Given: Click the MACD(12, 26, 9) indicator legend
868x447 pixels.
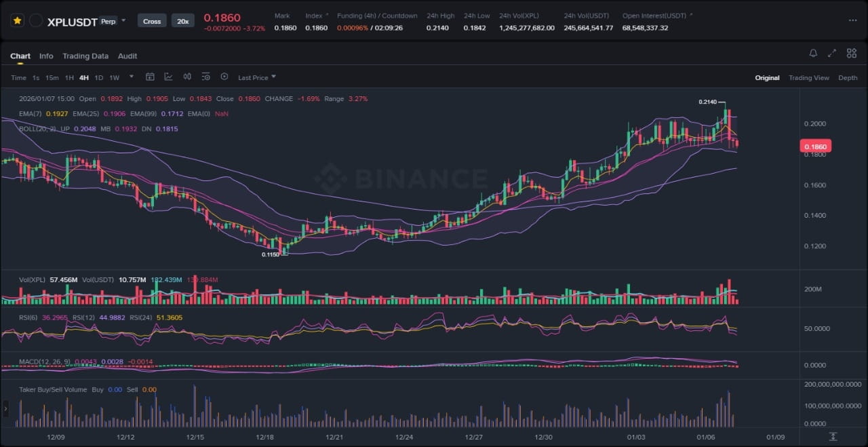Looking at the screenshot, I should tap(45, 362).
